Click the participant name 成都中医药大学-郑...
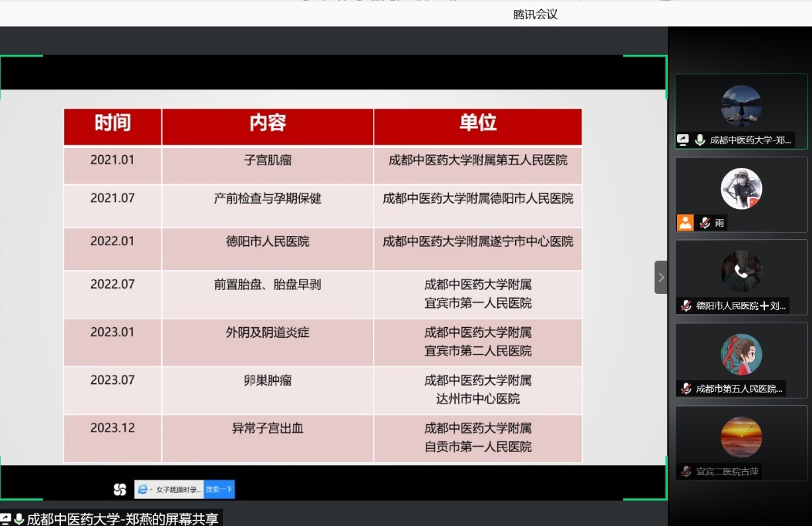 tap(750, 140)
